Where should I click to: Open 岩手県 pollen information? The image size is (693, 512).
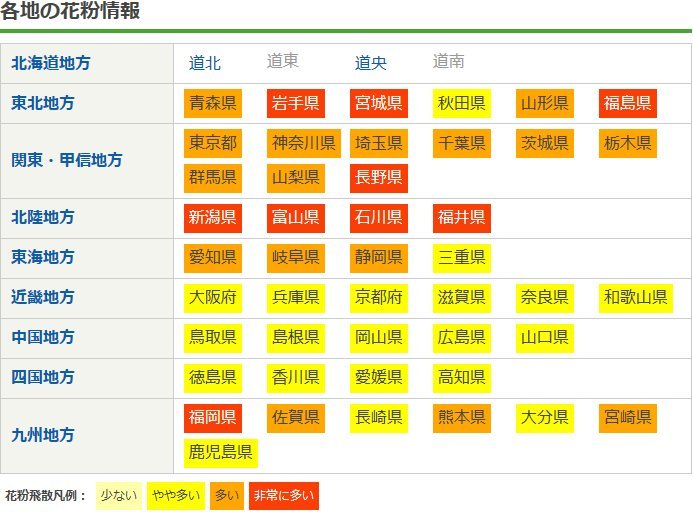[x=295, y=103]
